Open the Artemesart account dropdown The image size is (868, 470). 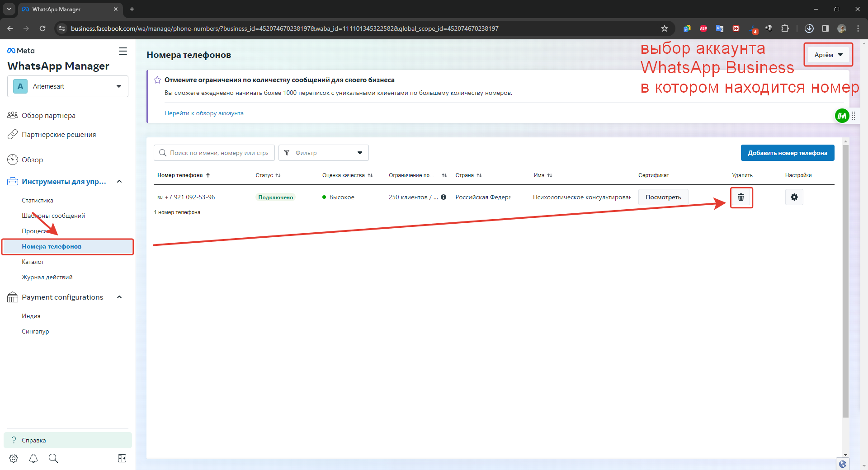click(68, 86)
